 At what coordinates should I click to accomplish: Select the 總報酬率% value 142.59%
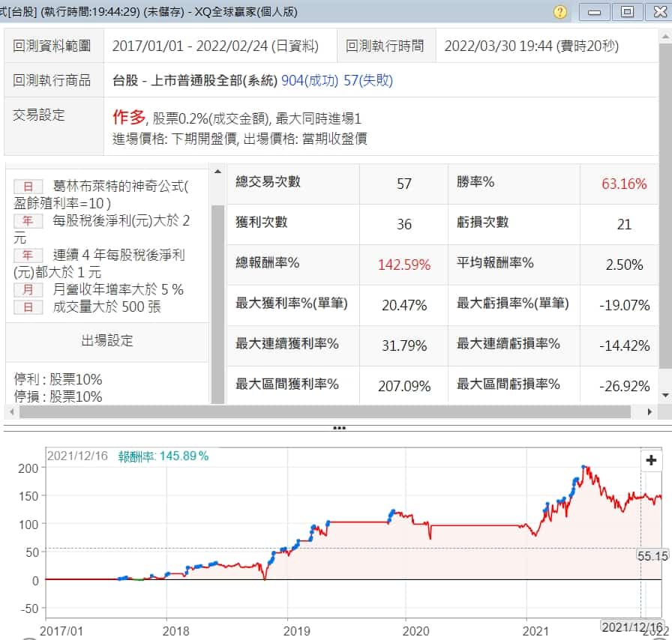pyautogui.click(x=404, y=265)
